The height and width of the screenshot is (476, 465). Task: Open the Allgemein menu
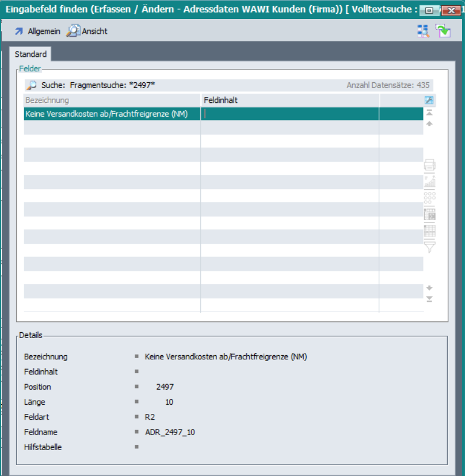pyautogui.click(x=37, y=31)
